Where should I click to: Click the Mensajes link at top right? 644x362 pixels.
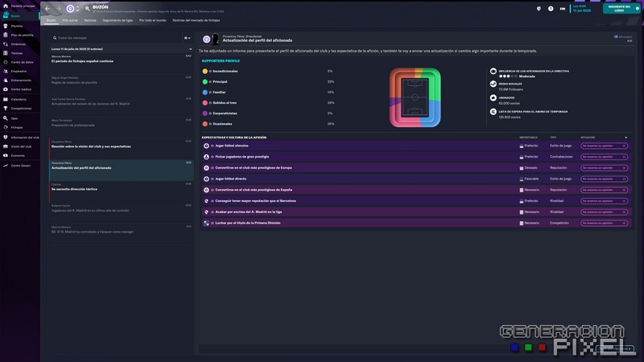click(x=623, y=37)
